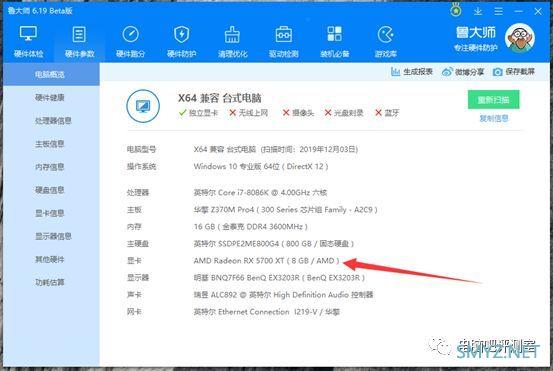Image resolution: width=553 pixels, height=371 pixels.
Task: Open the 硬件体检 hardware checkup icon
Action: coord(28,41)
